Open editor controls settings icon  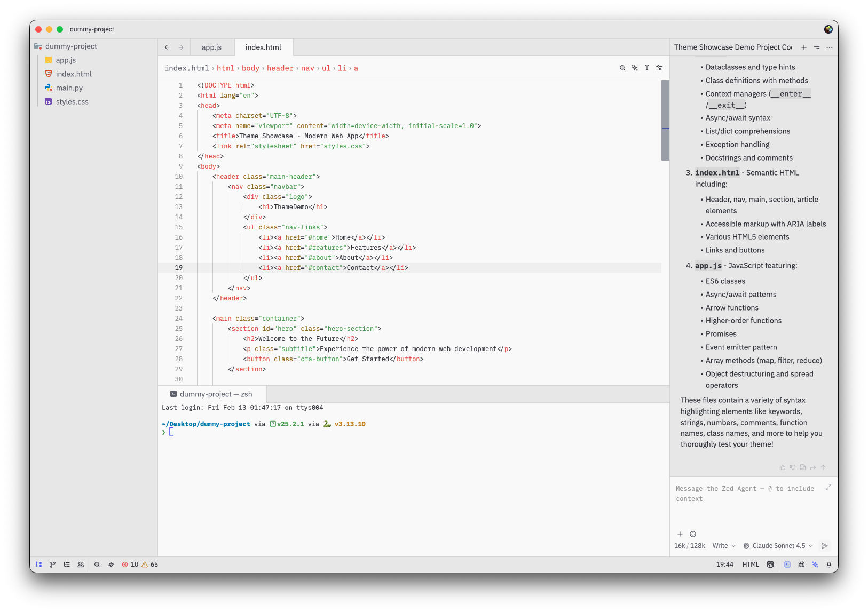[659, 68]
